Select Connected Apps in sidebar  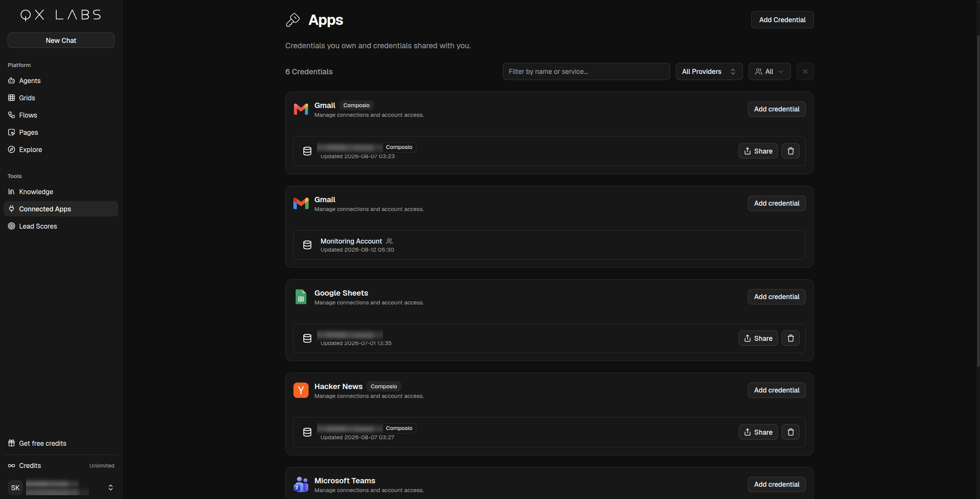61,209
